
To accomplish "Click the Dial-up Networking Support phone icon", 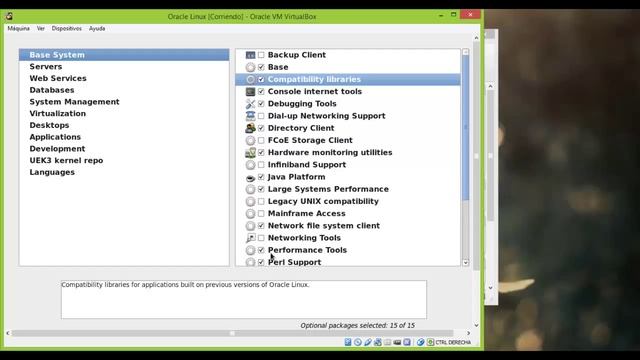I will point(250,116).
